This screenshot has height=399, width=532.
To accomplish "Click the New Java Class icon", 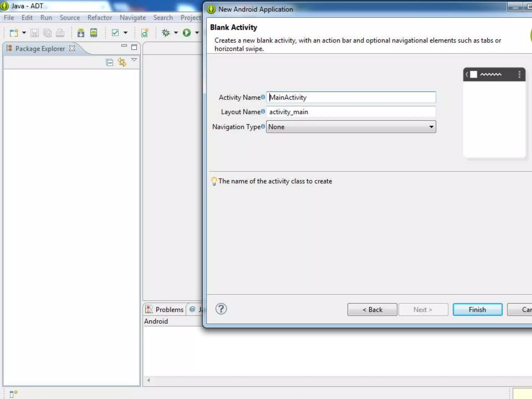I will click(x=144, y=33).
